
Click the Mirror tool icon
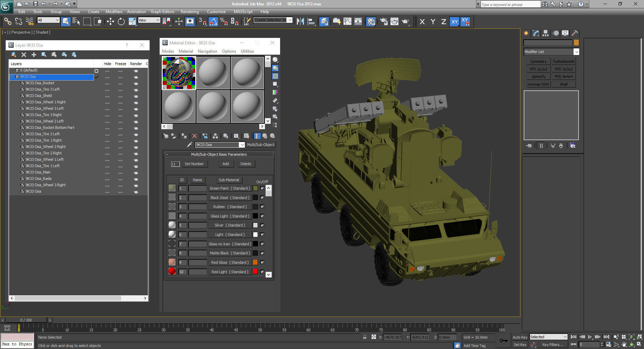(x=300, y=21)
